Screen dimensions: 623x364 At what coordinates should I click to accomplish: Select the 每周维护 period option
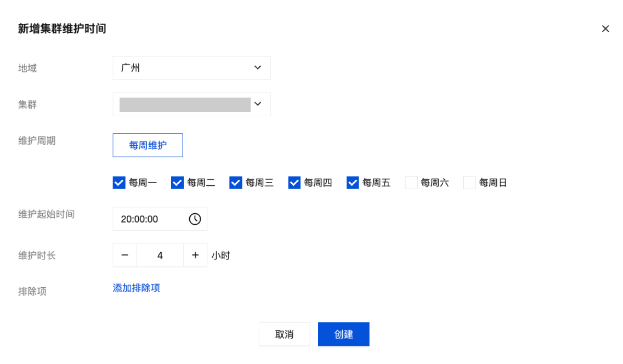(148, 145)
